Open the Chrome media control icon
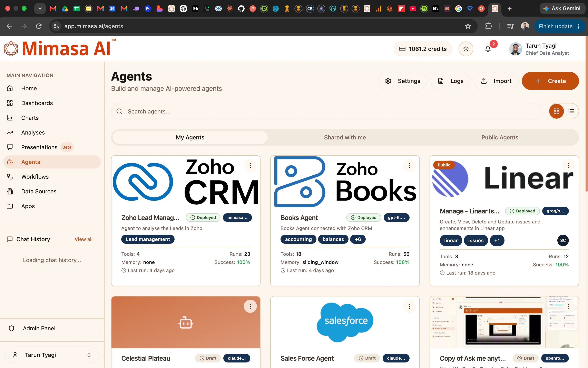This screenshot has height=368, width=588. 510,26
